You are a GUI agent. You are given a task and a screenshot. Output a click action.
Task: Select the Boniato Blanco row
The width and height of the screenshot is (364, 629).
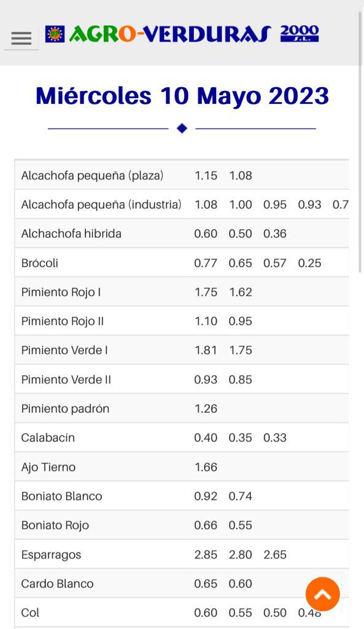tap(182, 496)
